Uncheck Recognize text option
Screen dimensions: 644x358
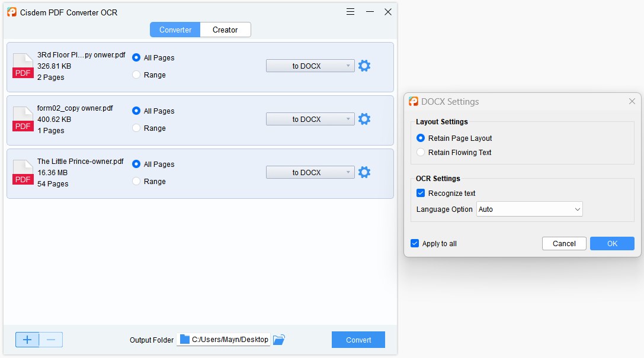[421, 193]
